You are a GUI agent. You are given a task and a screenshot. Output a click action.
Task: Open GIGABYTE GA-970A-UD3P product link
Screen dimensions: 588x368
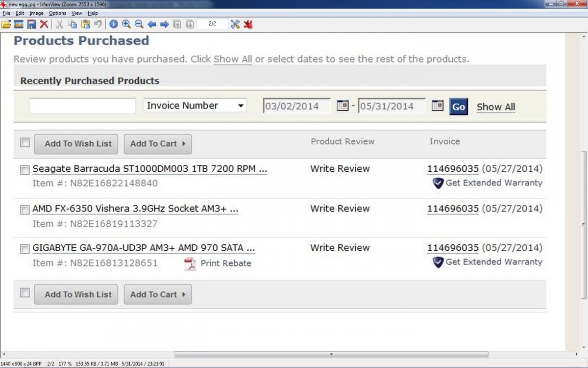(x=144, y=248)
